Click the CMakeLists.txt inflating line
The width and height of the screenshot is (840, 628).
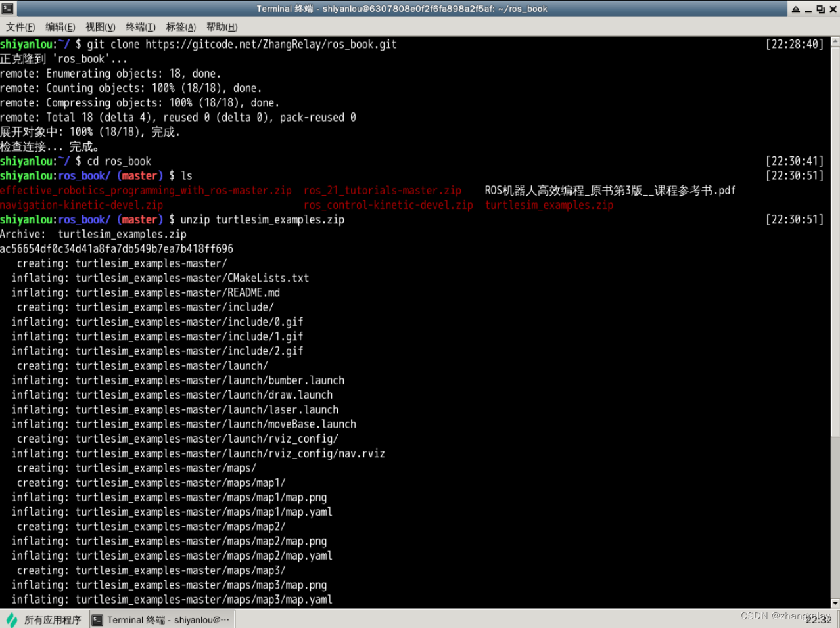tap(160, 278)
